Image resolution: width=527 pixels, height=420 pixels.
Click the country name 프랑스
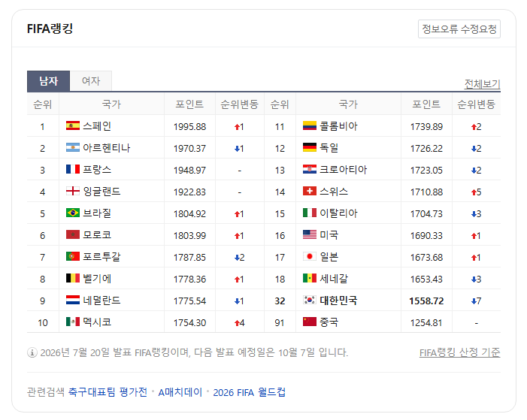[97, 170]
